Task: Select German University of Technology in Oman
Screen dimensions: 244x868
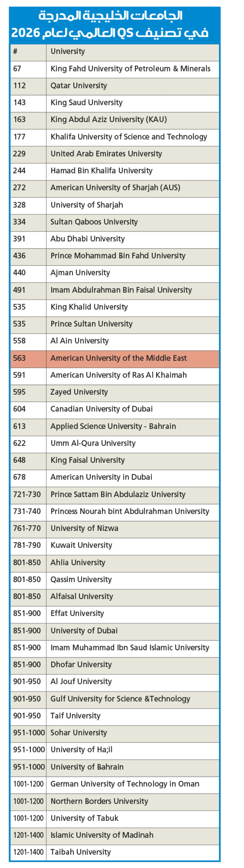Action: pyautogui.click(x=124, y=784)
